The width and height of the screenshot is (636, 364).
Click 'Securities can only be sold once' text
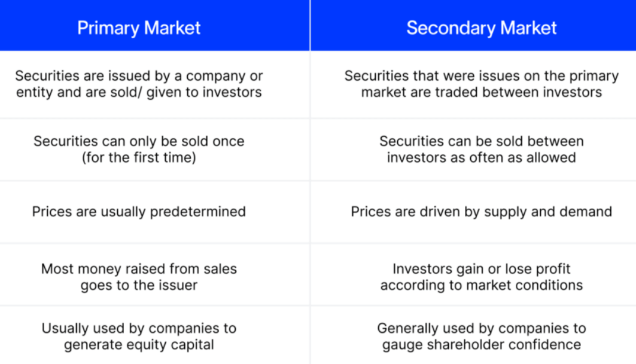pos(139,141)
